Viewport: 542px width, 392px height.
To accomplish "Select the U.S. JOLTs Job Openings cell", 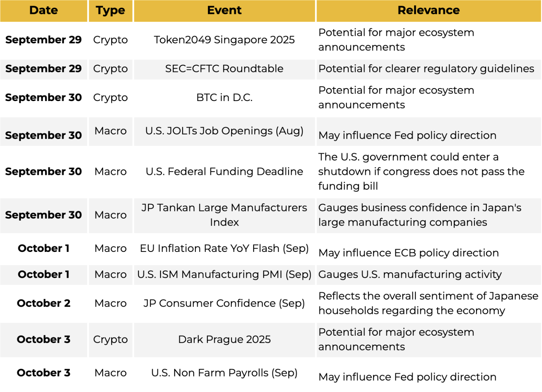I will coord(224,131).
